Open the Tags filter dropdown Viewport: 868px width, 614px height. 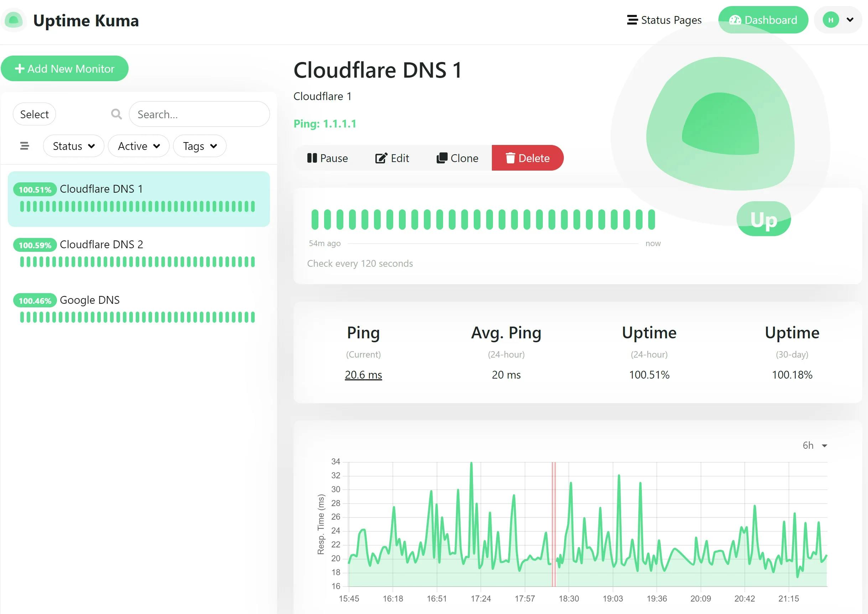pyautogui.click(x=199, y=146)
